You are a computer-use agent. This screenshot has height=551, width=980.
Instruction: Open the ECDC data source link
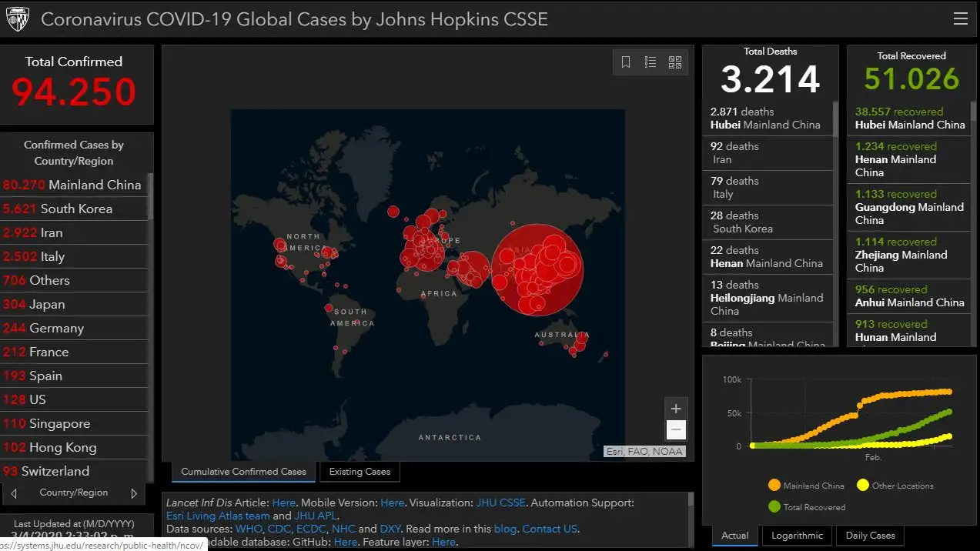pos(312,529)
